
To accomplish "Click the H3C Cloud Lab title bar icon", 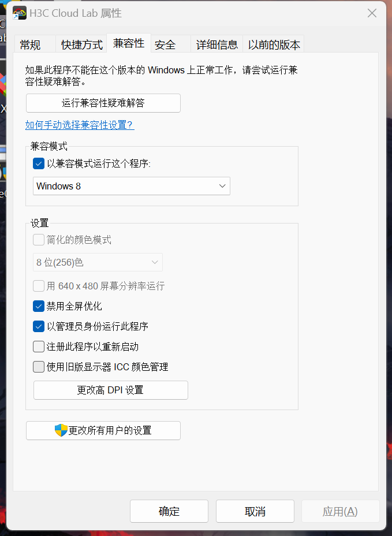I will pos(20,13).
